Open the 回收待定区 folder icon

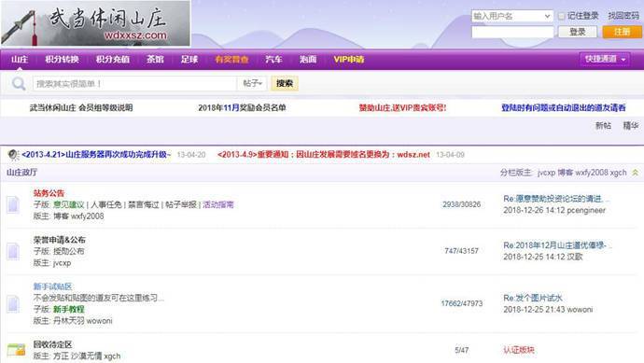click(x=16, y=350)
